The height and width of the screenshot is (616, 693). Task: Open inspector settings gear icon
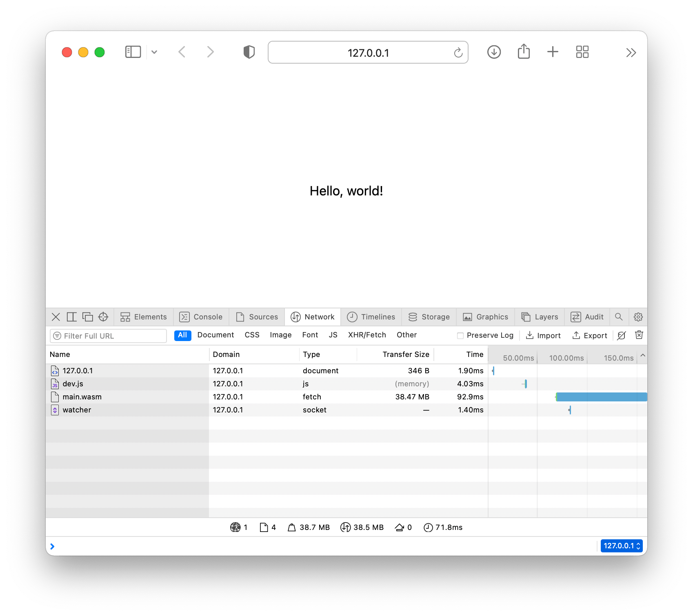638,317
